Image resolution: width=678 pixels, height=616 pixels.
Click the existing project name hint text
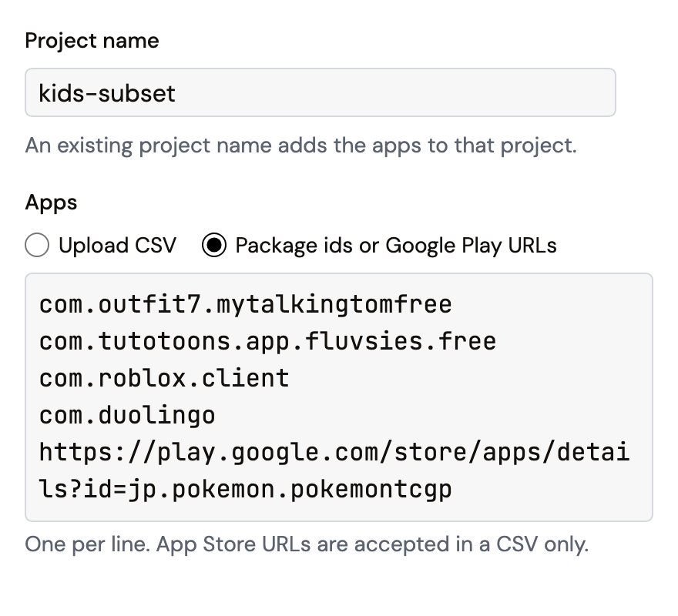(x=301, y=146)
